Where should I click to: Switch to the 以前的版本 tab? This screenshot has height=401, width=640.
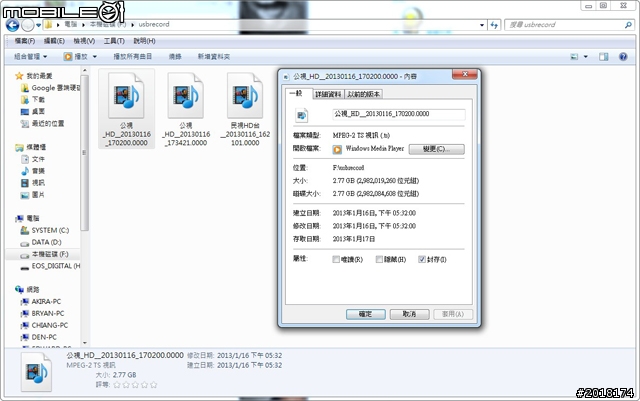click(x=364, y=94)
